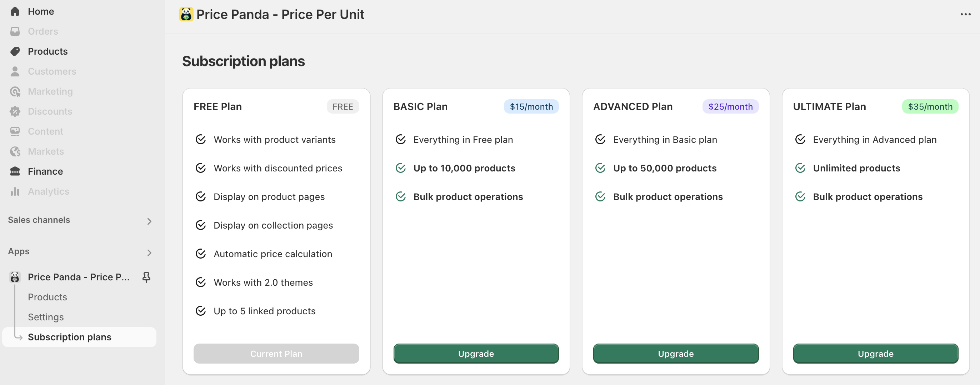Click the ULTIMATE Plan title
980x385 pixels.
tap(829, 106)
